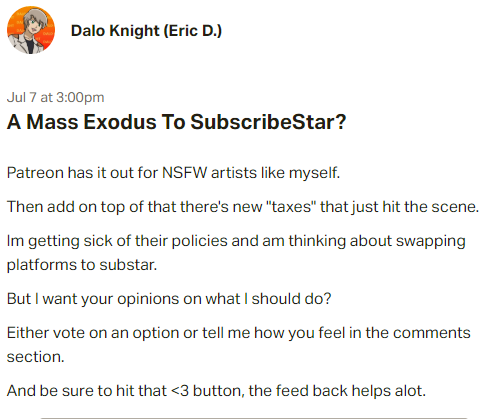The width and height of the screenshot is (490, 419).
Task: Click the line about new taxes hitting the scene
Action: [x=243, y=207]
